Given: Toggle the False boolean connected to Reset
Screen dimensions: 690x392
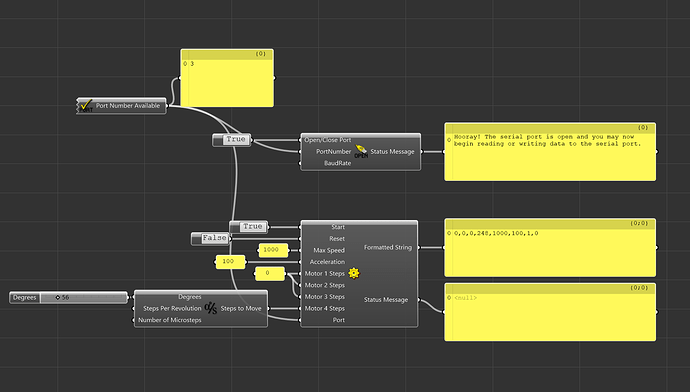Looking at the screenshot, I should coord(211,238).
